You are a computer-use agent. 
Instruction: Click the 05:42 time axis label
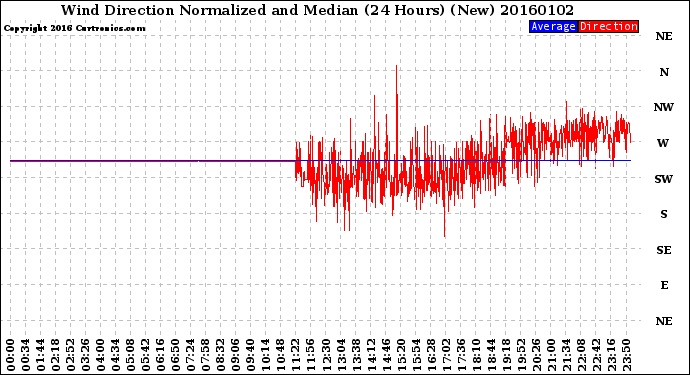tap(146, 355)
